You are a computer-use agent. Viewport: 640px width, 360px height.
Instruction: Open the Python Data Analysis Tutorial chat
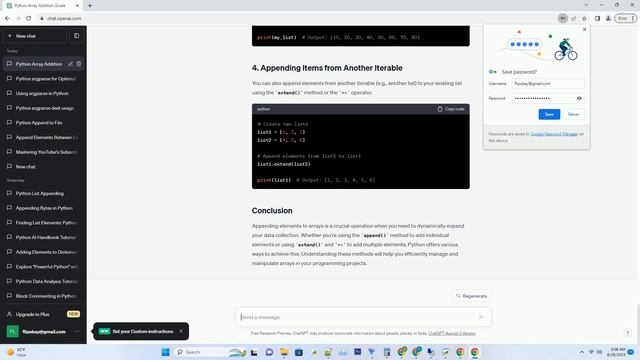pyautogui.click(x=43, y=282)
